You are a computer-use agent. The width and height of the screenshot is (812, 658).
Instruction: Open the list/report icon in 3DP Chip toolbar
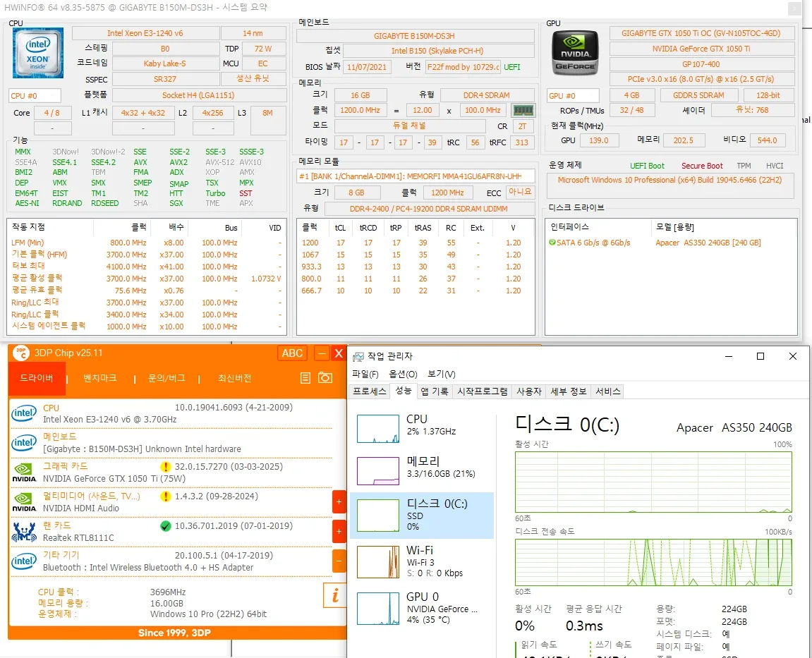305,378
